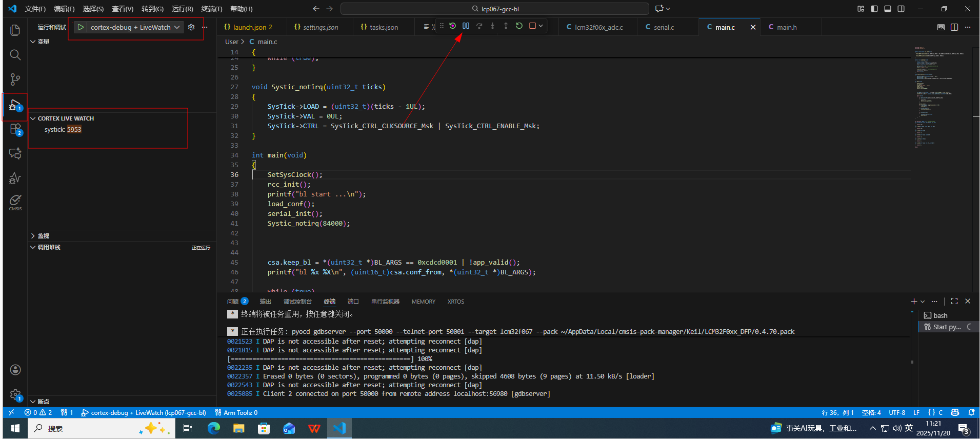The height and width of the screenshot is (439, 980).
Task: Click the red Stop debugging square
Action: [x=532, y=26]
